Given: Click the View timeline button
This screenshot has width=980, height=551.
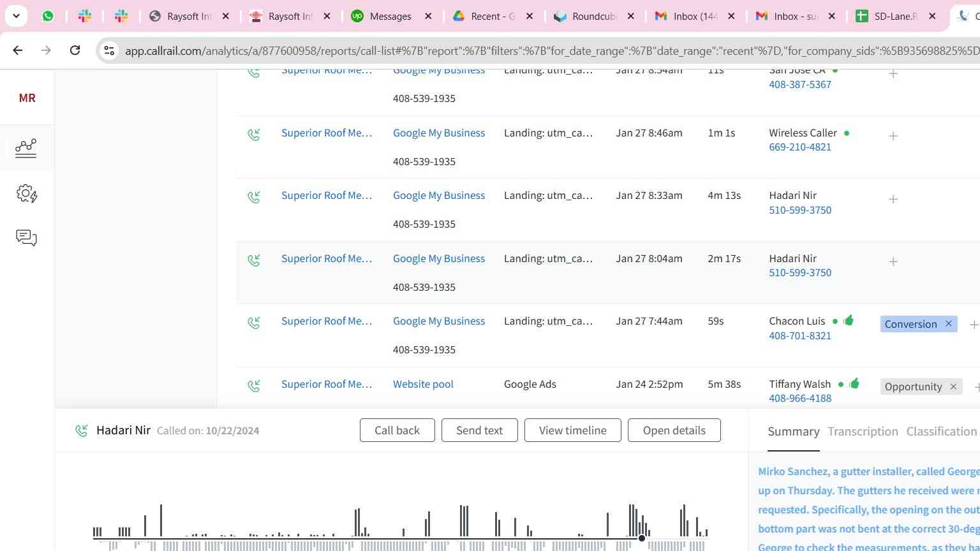Looking at the screenshot, I should (x=573, y=430).
